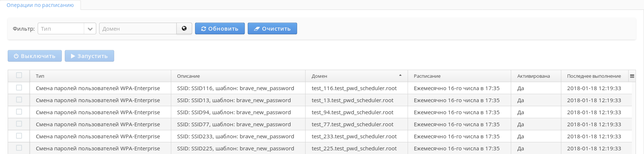This screenshot has height=154, width=644.
Task: Switch to Операции по расписанию tab
Action: (x=40, y=5)
